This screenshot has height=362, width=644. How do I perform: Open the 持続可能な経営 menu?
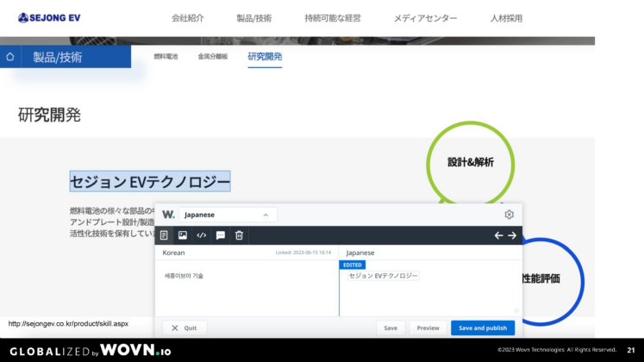[333, 18]
